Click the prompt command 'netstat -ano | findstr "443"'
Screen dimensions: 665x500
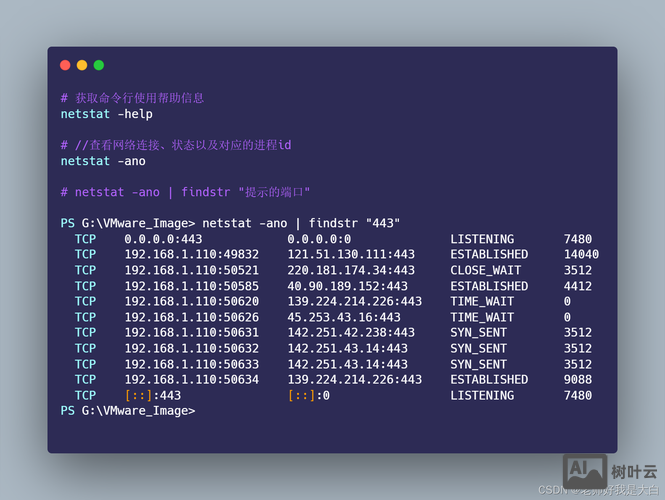point(301,223)
